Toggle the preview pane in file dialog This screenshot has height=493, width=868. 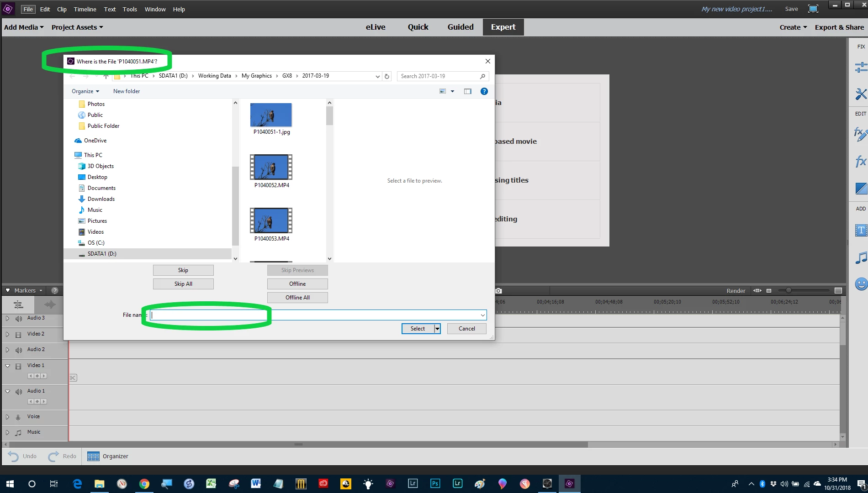(468, 91)
